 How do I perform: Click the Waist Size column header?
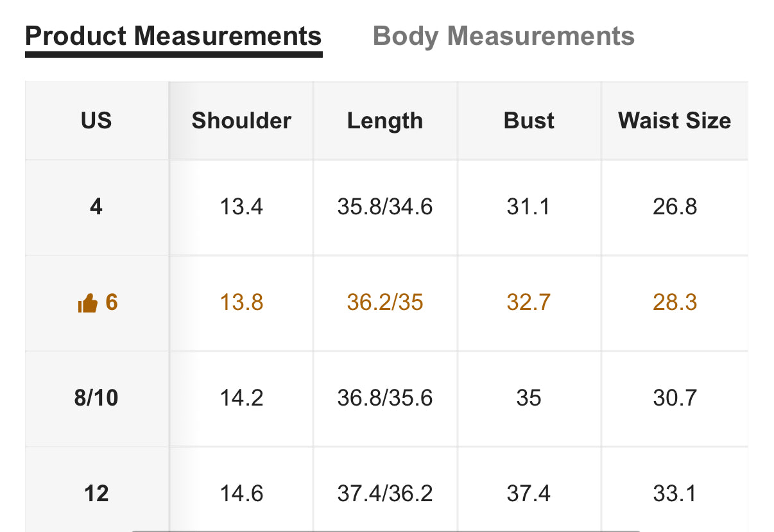point(675,121)
